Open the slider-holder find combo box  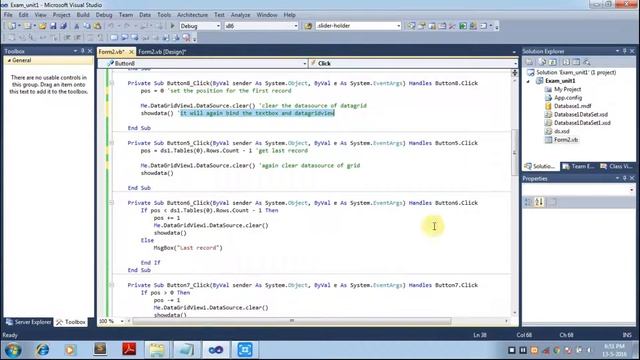coord(358,26)
